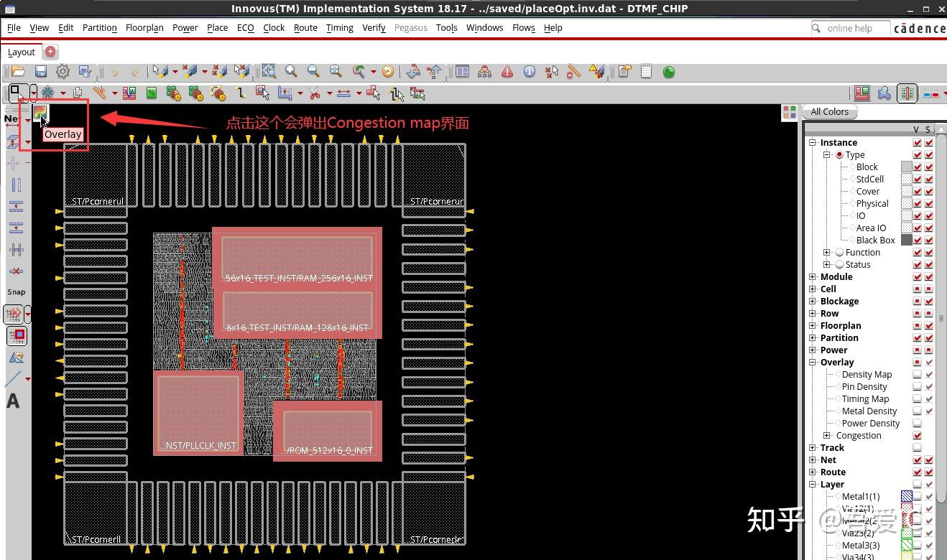The width and height of the screenshot is (947, 560).
Task: Enable the Density Map visibility checkbox
Action: pos(918,375)
